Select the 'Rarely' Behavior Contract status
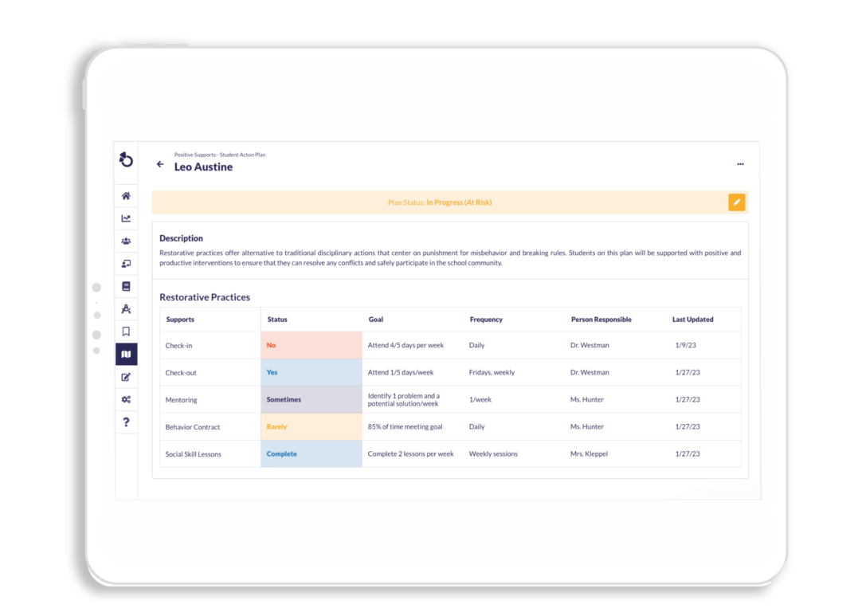 (311, 427)
